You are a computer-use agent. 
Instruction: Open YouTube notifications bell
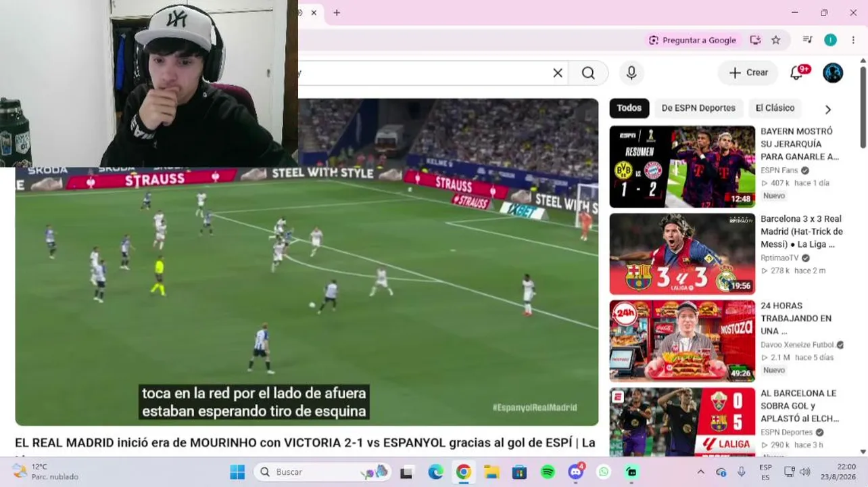(798, 73)
